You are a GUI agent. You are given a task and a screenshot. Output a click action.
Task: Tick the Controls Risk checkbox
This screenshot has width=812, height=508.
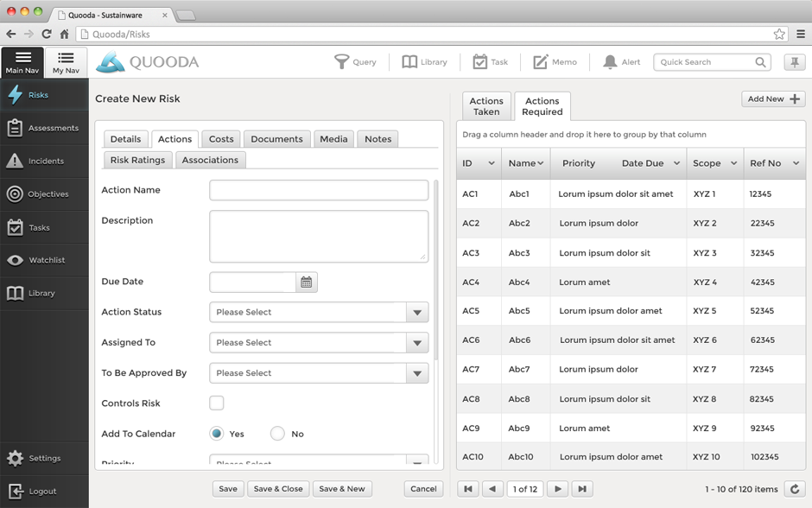pos(217,403)
